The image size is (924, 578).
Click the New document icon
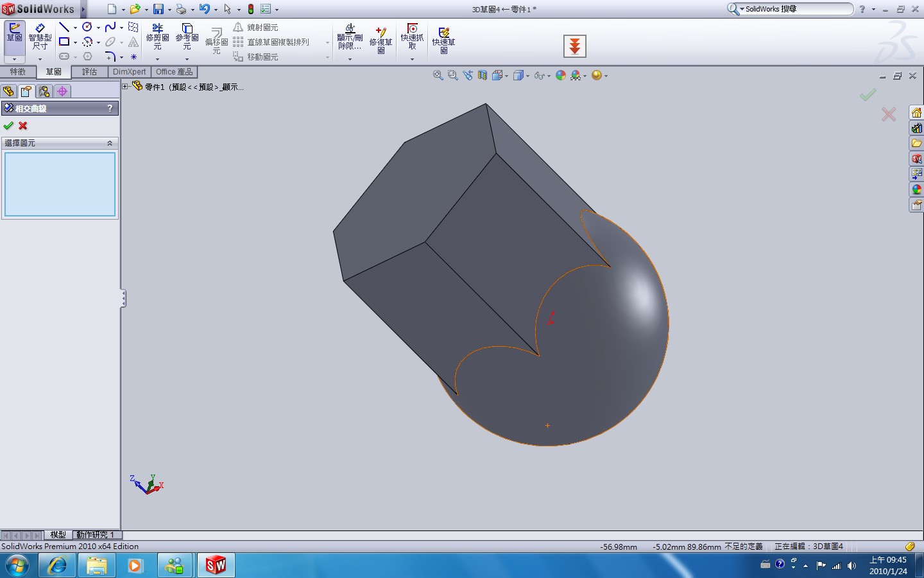pos(112,9)
